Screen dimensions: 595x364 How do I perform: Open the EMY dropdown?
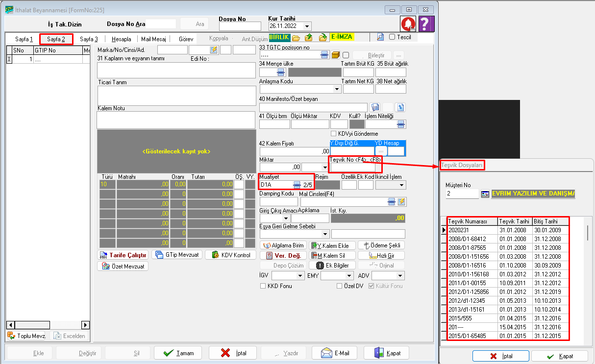pos(349,276)
